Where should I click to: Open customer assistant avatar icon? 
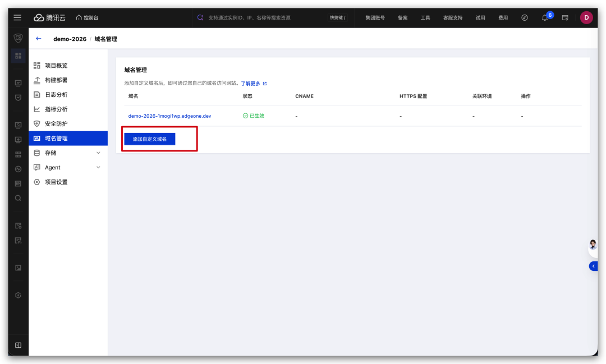coord(593,245)
